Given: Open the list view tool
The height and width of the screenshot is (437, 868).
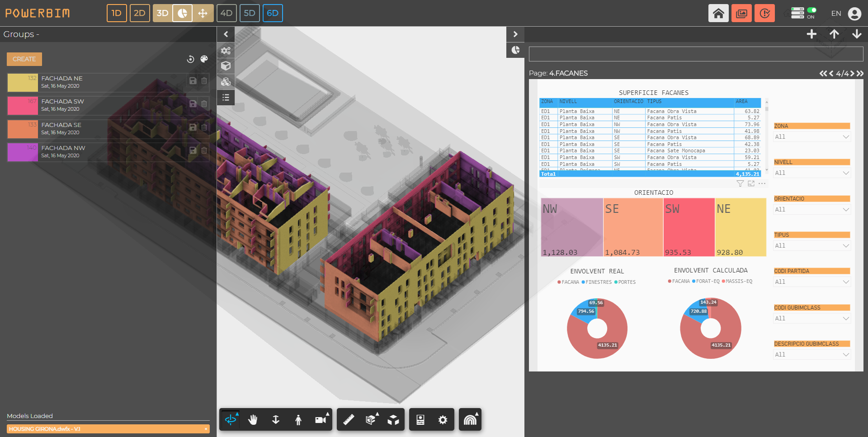Looking at the screenshot, I should 226,98.
